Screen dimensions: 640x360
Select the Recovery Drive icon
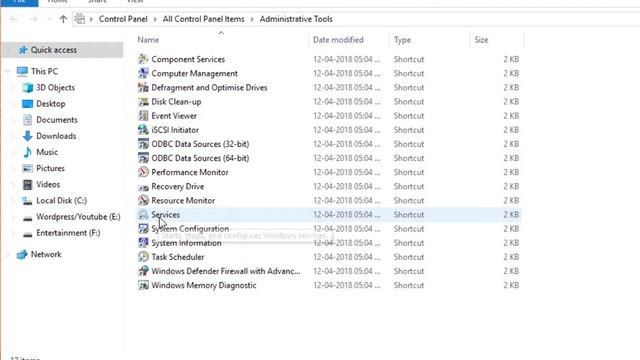tap(143, 187)
